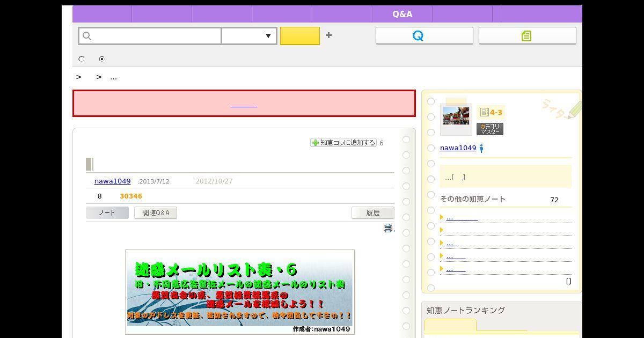The image size is (644, 338).
Task: Click the green note document button
Action: tap(527, 35)
